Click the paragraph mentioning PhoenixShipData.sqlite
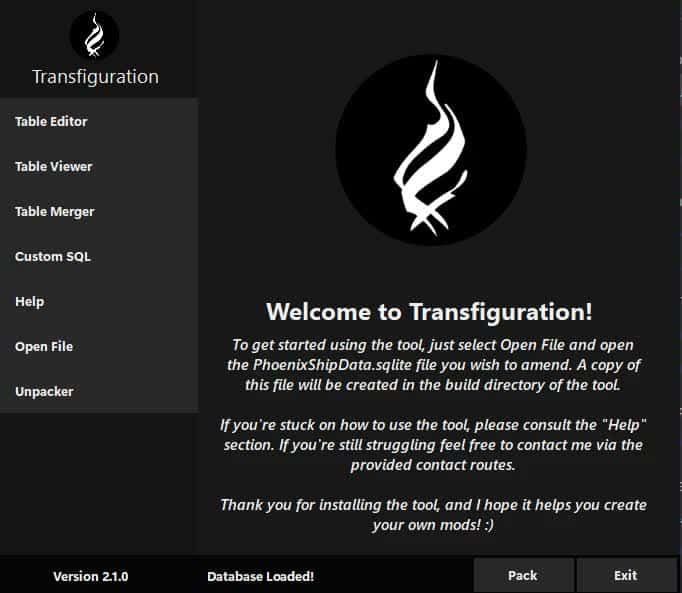Screen dimensions: 682x593 point(433,365)
